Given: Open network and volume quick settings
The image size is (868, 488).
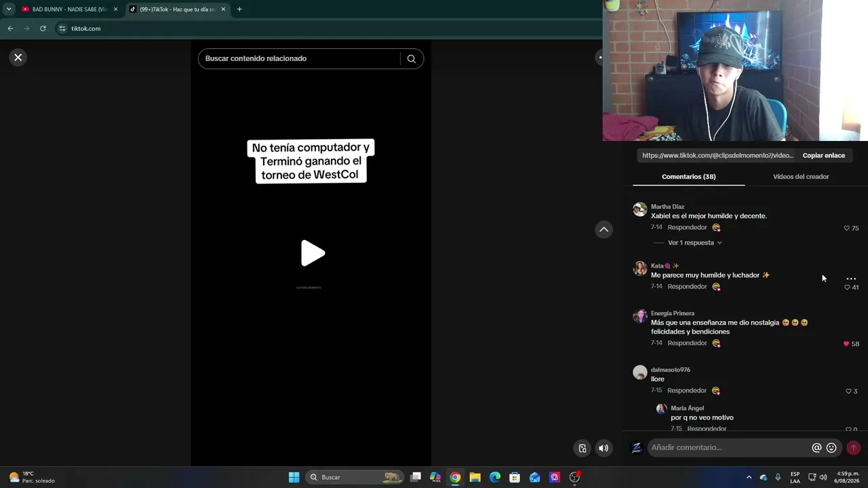Looking at the screenshot, I should [817, 477].
